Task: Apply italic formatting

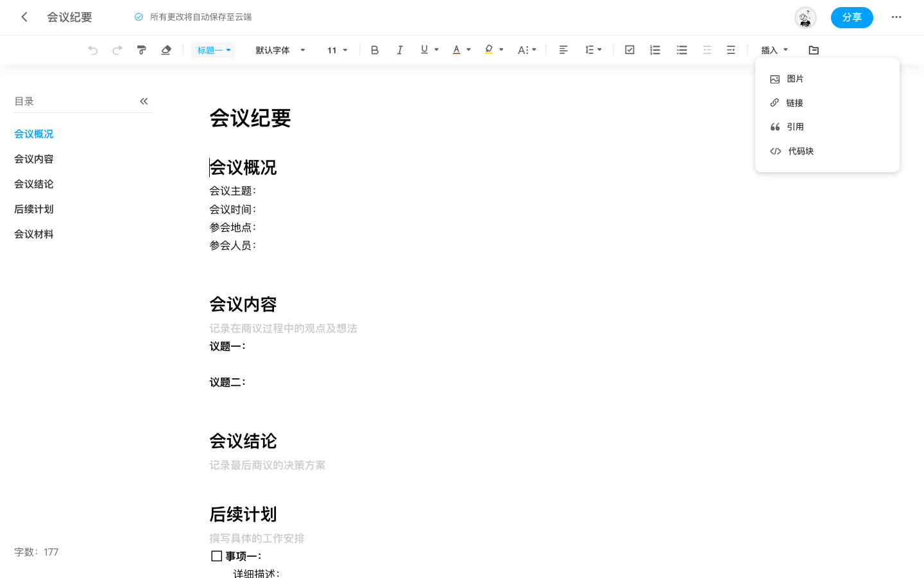Action: (x=400, y=49)
